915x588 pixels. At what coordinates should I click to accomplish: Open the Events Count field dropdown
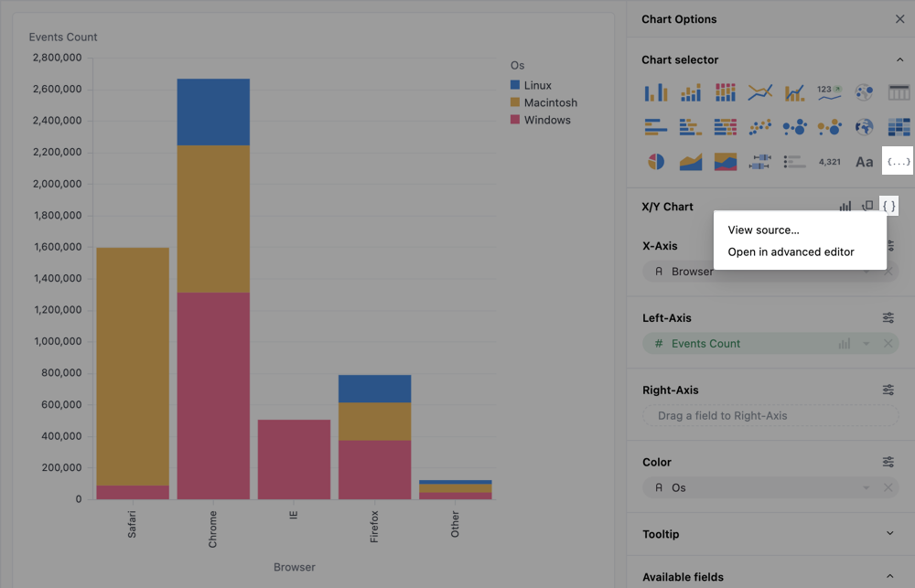[x=867, y=343]
